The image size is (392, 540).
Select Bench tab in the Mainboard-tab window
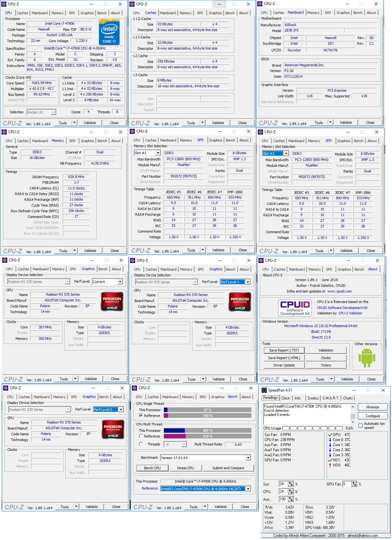[x=358, y=13]
